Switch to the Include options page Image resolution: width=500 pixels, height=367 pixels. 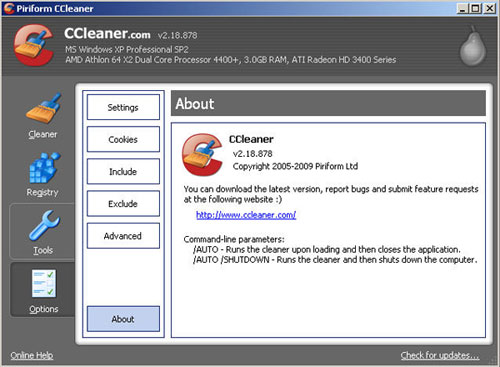(x=123, y=171)
